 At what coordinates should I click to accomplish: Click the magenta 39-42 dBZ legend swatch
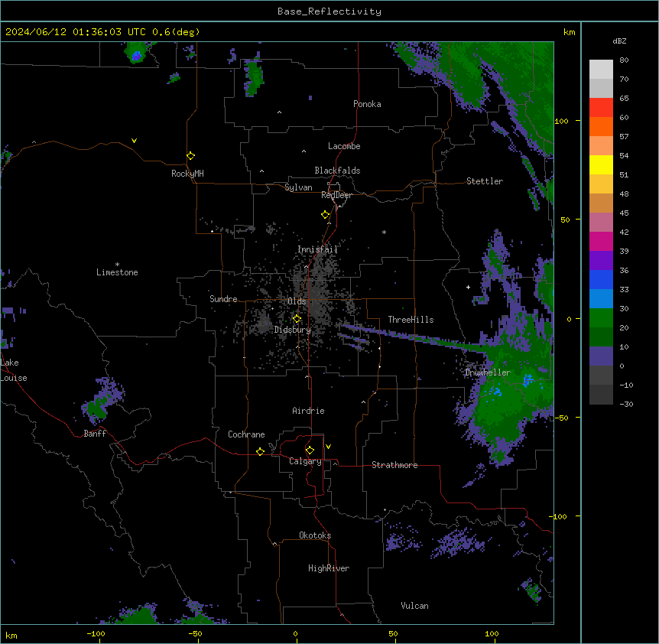tap(601, 241)
